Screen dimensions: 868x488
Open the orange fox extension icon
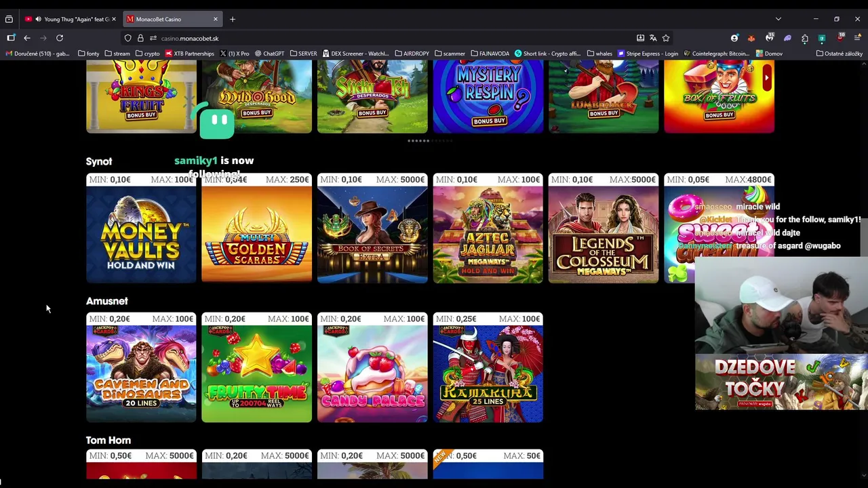click(751, 38)
